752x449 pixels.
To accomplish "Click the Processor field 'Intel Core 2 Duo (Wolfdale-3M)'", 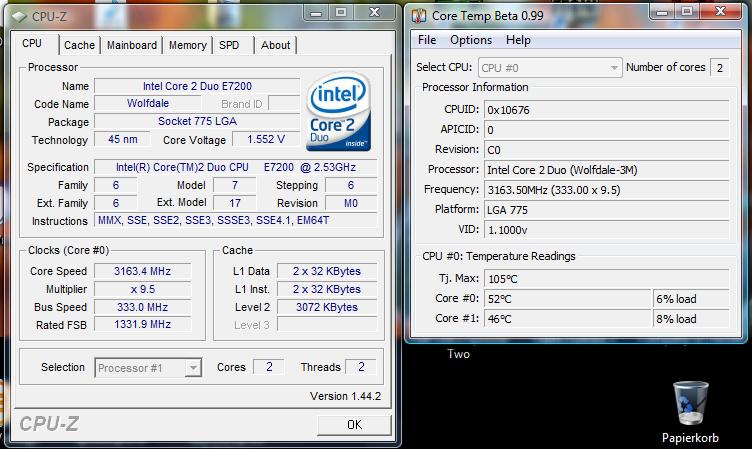I will click(x=607, y=170).
